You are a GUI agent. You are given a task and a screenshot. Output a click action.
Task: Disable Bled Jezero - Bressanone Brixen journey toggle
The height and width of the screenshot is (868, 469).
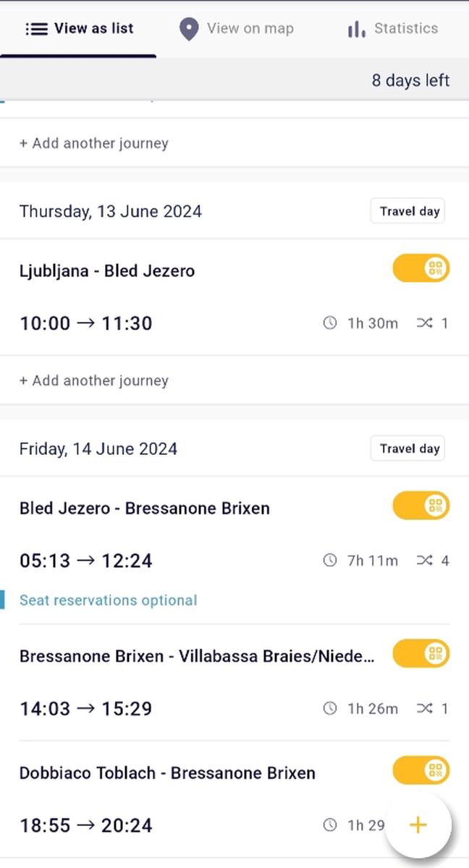coord(421,506)
